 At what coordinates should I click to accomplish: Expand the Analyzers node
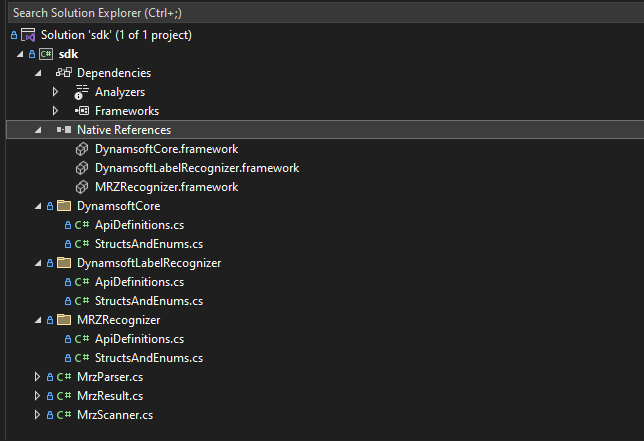pyautogui.click(x=56, y=92)
